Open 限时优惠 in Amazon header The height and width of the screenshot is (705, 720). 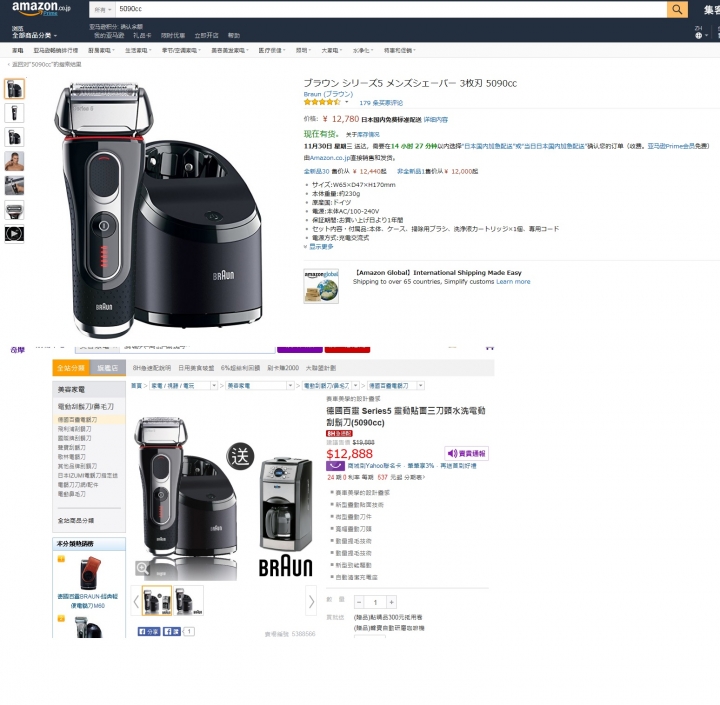coord(173,35)
